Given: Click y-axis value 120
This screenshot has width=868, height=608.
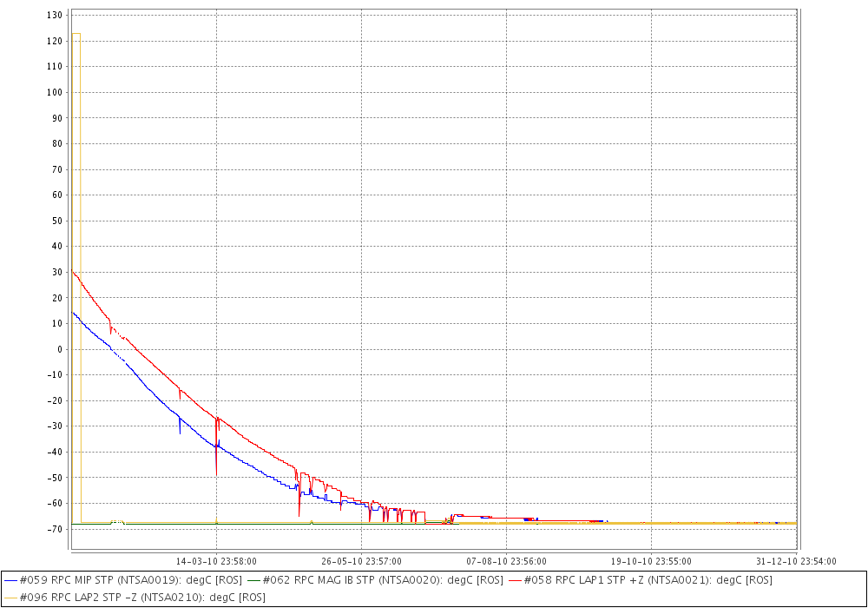Looking at the screenshot, I should tap(54, 41).
